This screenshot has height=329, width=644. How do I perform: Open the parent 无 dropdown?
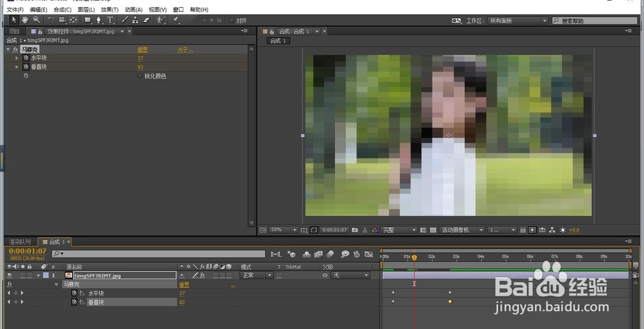[350, 275]
